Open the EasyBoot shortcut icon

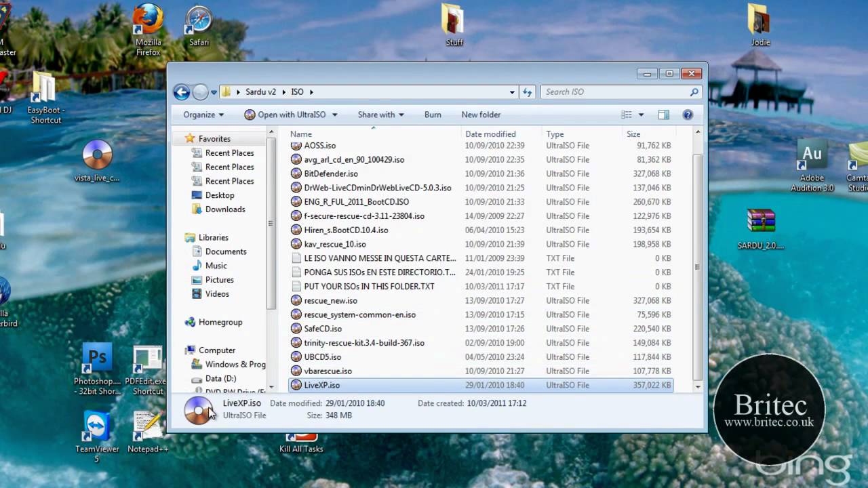coord(44,98)
